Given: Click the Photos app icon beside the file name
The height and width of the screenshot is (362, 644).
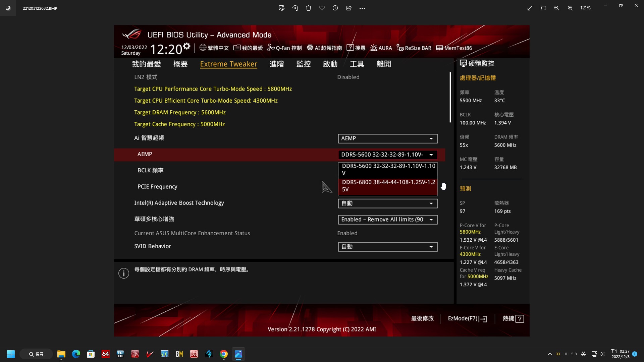Looking at the screenshot, I should click(8, 8).
